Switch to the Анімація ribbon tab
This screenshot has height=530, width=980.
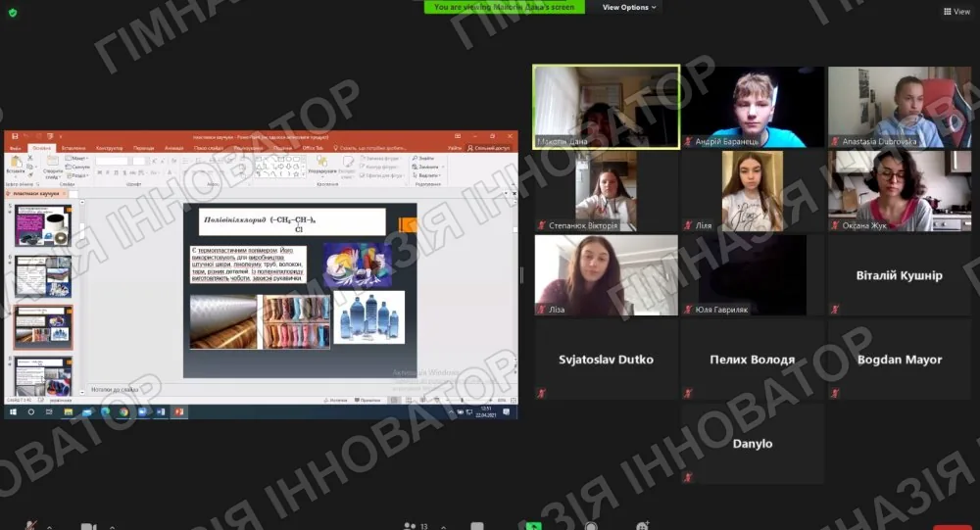pos(174,148)
